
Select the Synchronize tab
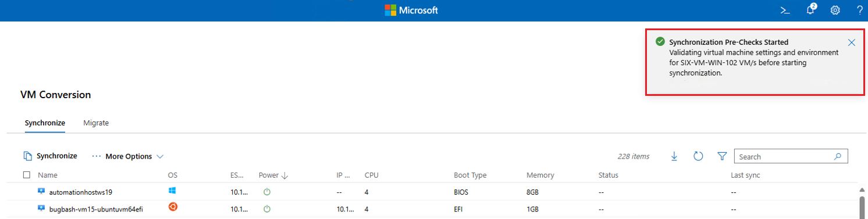tap(45, 123)
